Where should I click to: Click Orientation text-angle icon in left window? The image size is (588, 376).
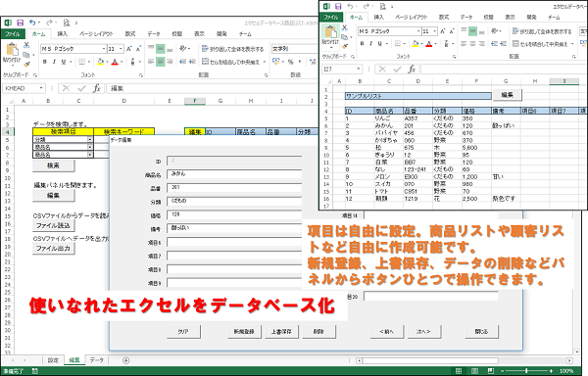tap(183, 48)
